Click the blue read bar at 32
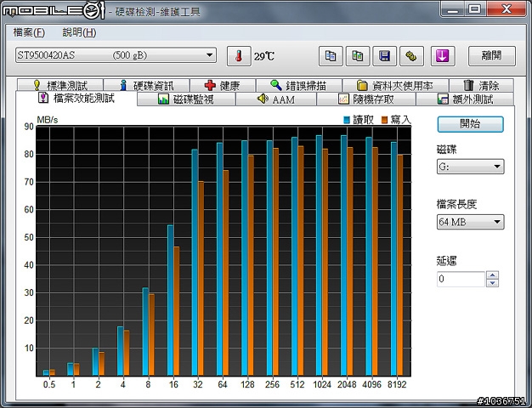Image resolution: width=532 pixels, height=408 pixels. pos(195,263)
